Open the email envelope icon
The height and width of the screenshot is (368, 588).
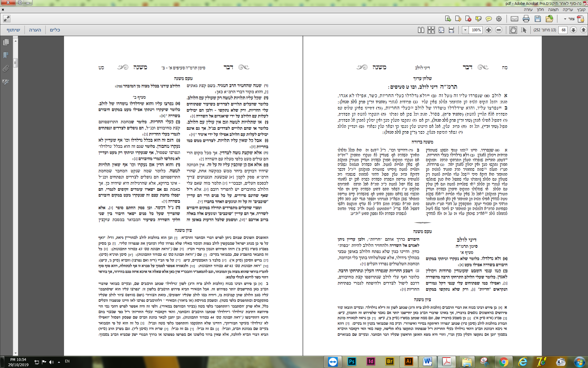(x=514, y=19)
